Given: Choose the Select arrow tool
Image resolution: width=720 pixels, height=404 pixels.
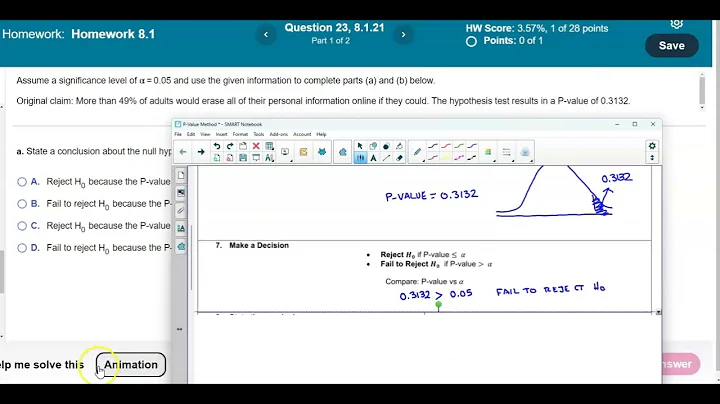Looking at the screenshot, I should [360, 146].
